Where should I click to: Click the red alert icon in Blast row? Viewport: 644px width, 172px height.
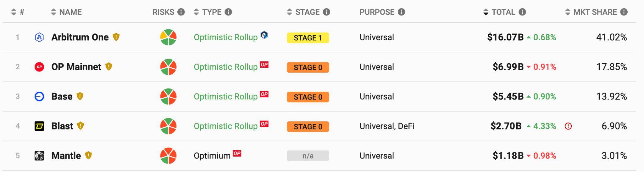pos(568,126)
